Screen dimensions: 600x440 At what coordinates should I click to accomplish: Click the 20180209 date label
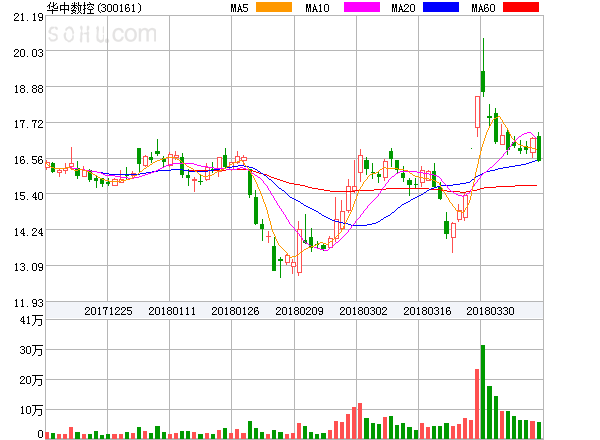299,311
